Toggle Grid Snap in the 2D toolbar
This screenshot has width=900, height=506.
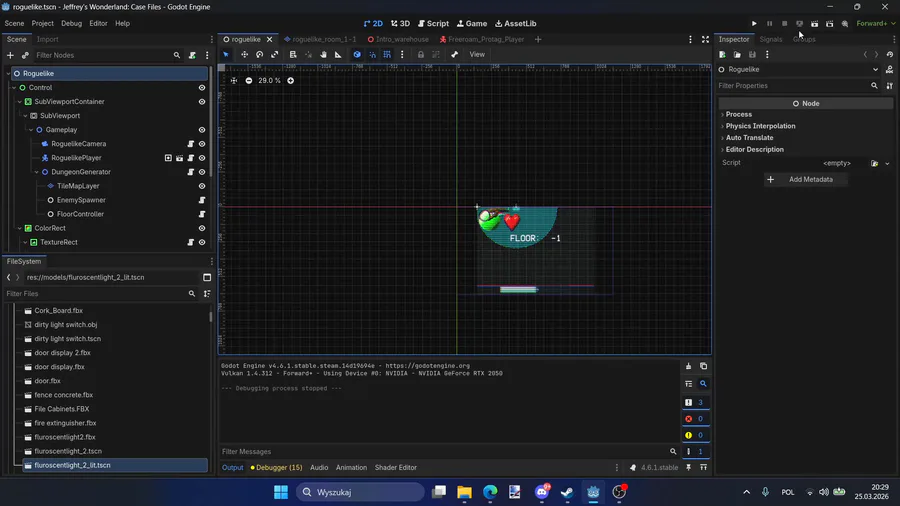(387, 55)
